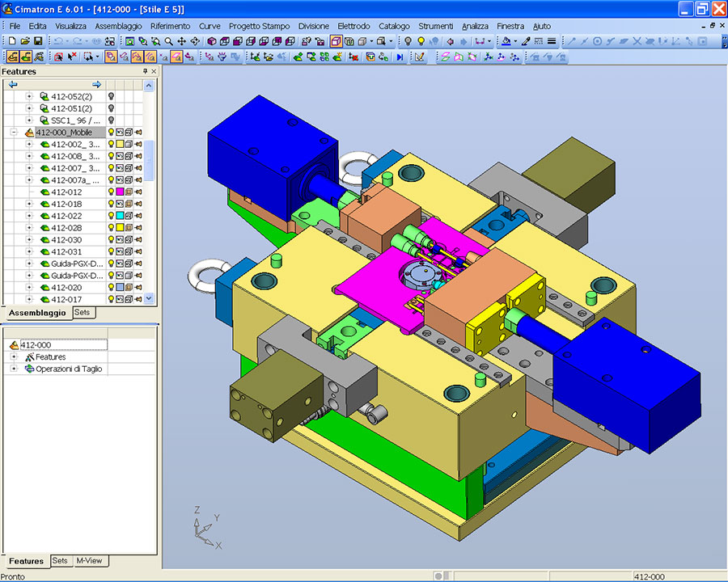This screenshot has width=728, height=582.
Task: Toggle visibility bulb for 412-052(2)
Action: [111, 96]
